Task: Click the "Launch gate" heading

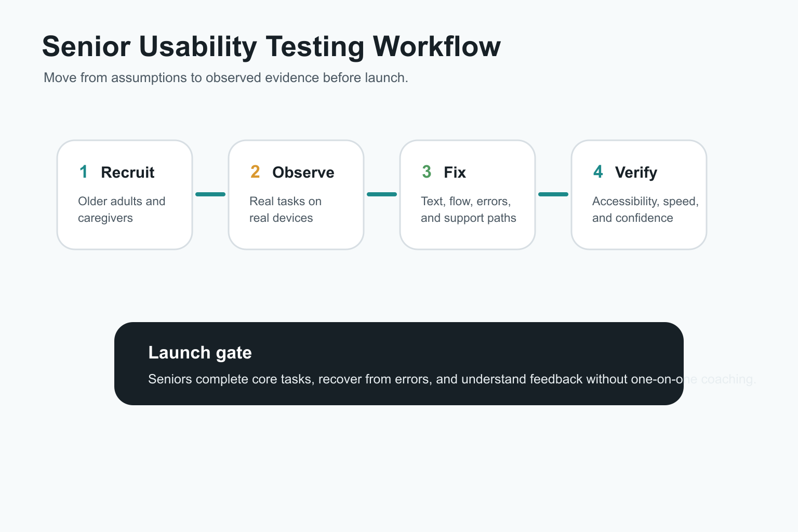Action: [200, 353]
